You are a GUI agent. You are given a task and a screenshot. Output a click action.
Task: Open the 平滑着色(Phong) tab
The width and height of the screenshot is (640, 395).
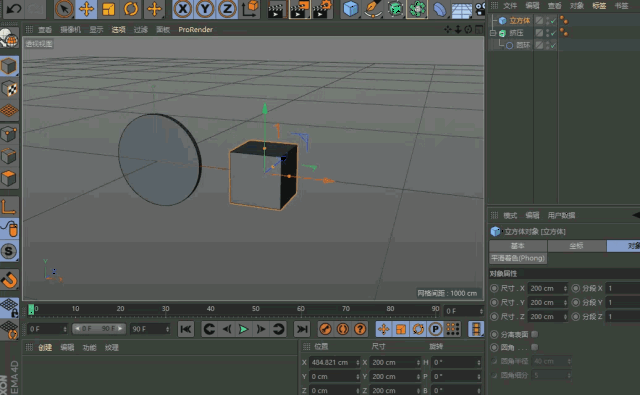[x=518, y=258]
